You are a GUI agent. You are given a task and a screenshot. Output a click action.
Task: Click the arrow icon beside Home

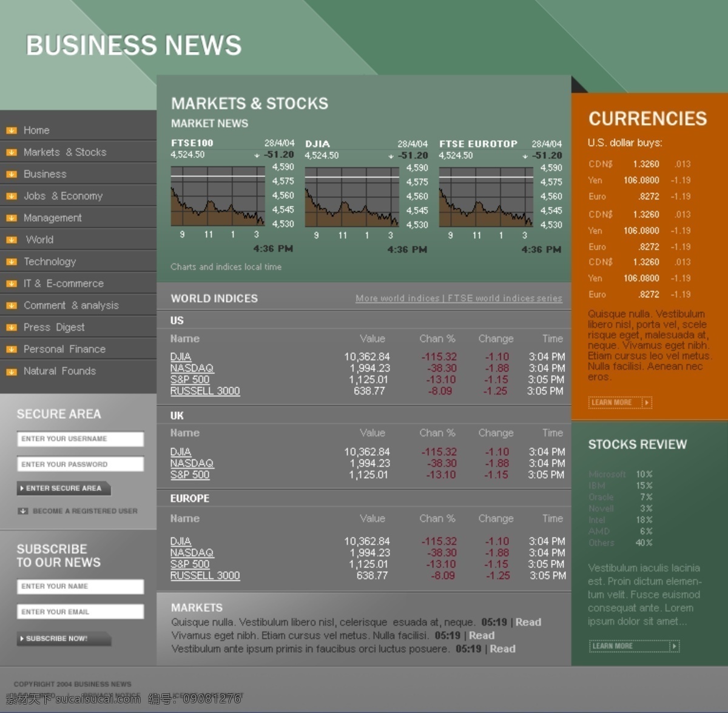coord(11,130)
